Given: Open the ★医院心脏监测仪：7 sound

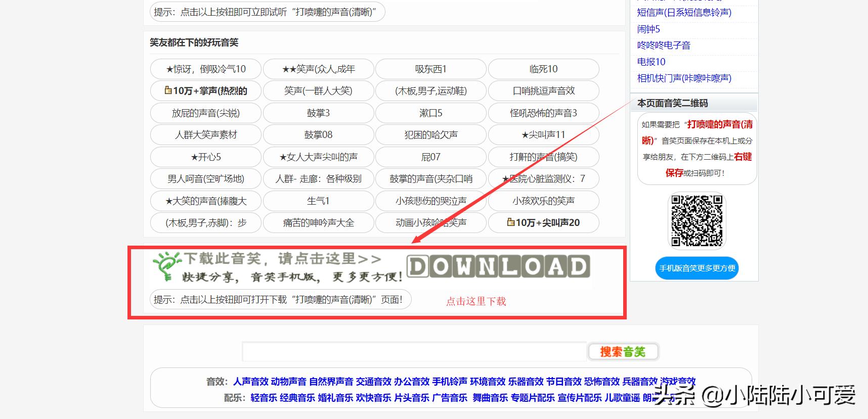Looking at the screenshot, I should point(544,179).
